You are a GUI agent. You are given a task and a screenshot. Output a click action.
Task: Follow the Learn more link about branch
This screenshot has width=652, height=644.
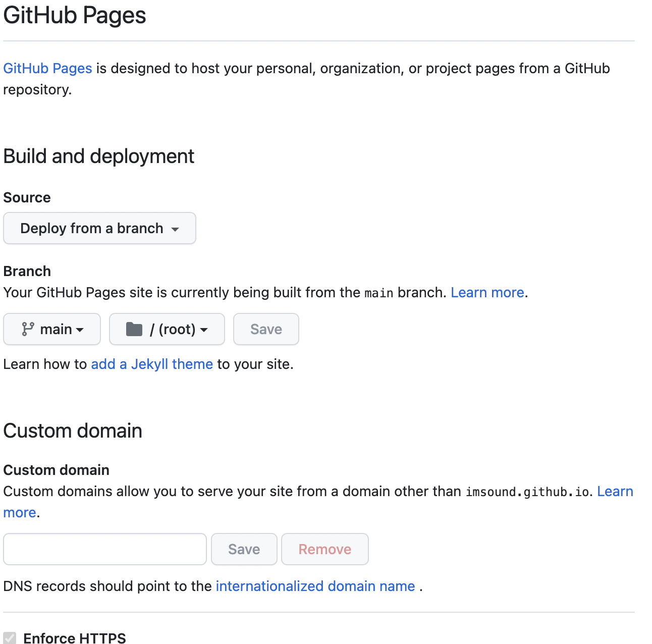click(487, 292)
